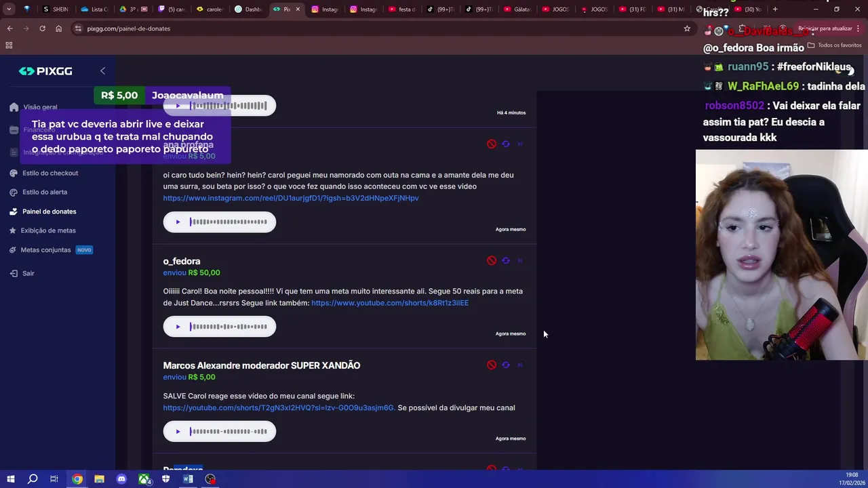Click the Estilo do alerta palette icon
868x488 pixels.
[x=14, y=192]
